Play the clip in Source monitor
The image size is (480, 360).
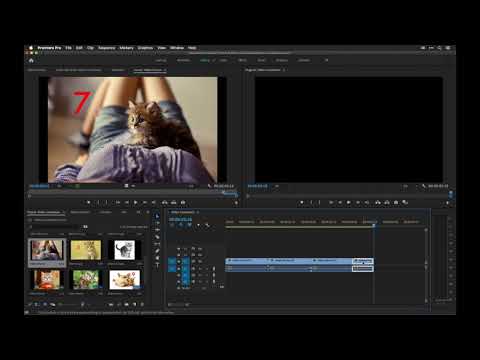135,202
